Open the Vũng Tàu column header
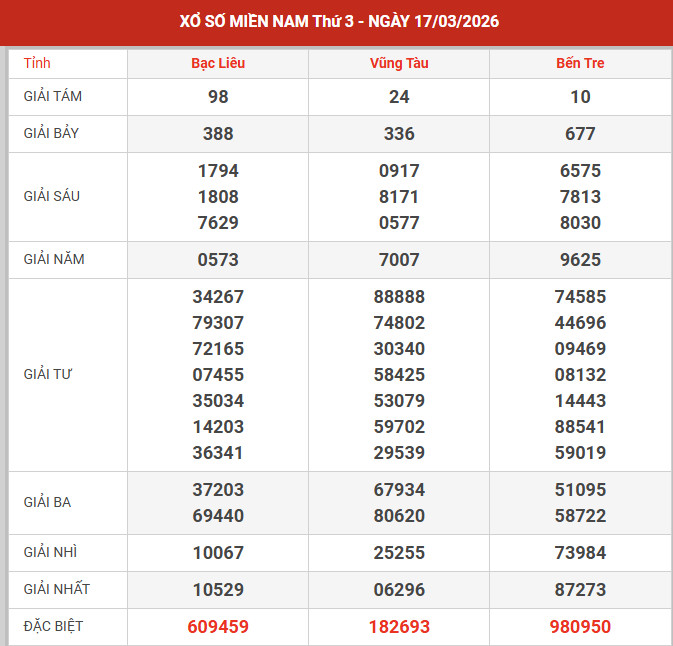 (x=398, y=63)
